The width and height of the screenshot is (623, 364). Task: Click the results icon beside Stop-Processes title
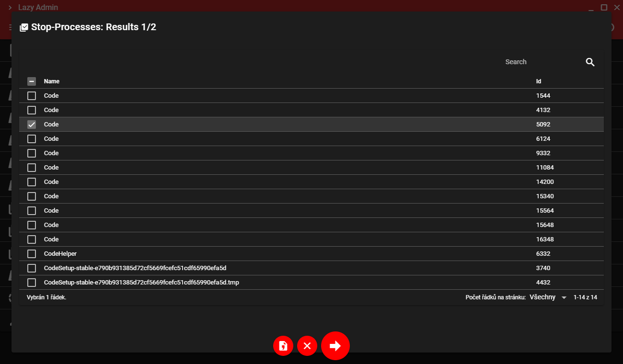[24, 27]
